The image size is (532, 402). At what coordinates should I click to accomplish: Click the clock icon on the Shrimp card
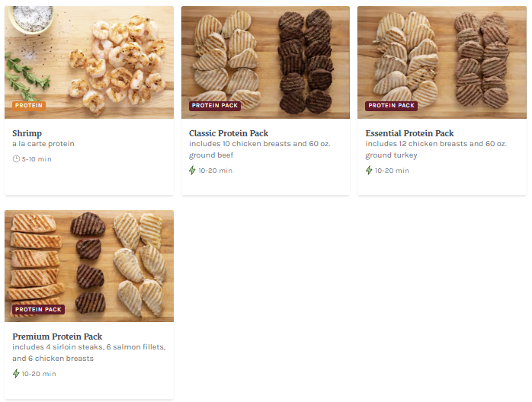click(x=16, y=158)
